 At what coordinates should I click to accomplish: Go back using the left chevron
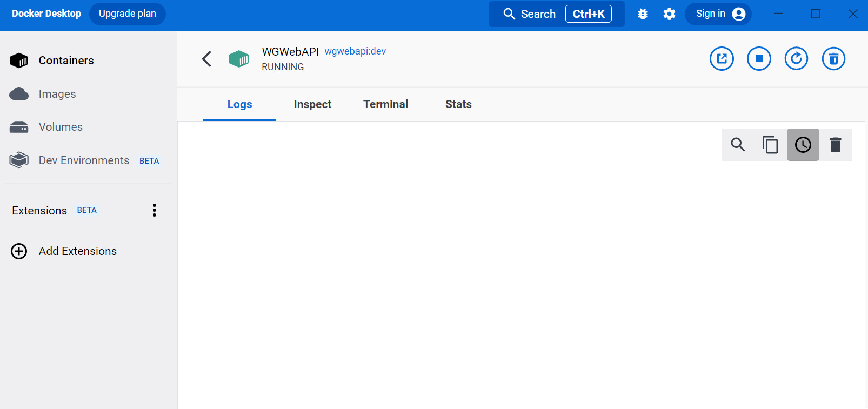click(206, 59)
